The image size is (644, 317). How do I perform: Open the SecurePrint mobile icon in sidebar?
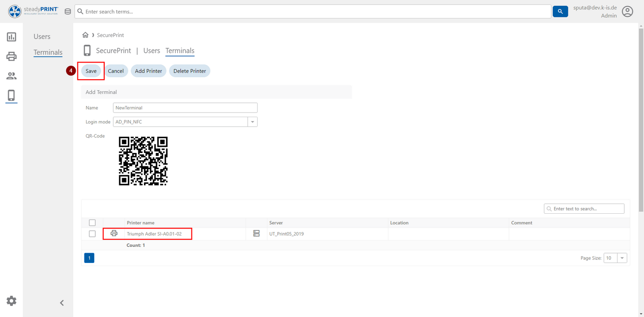[x=12, y=95]
